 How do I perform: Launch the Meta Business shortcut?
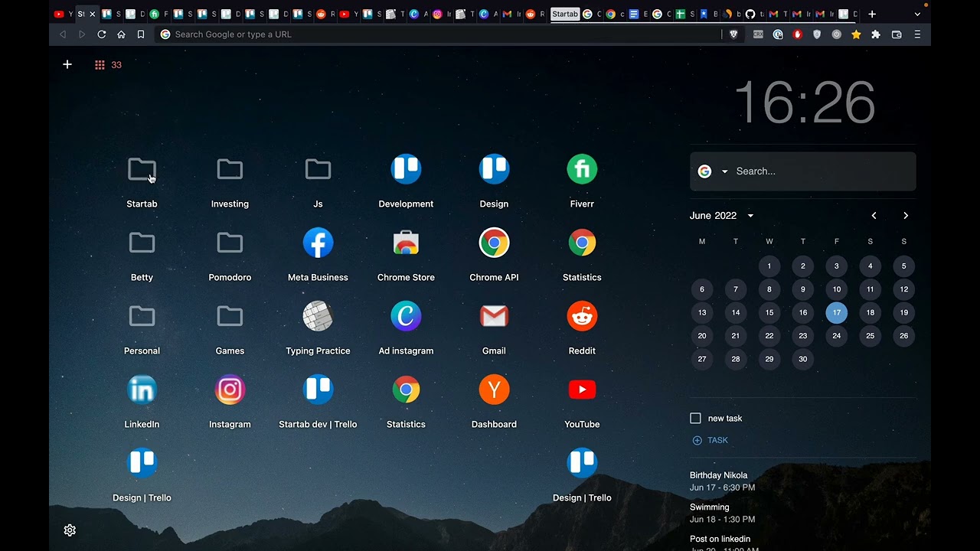[318, 243]
